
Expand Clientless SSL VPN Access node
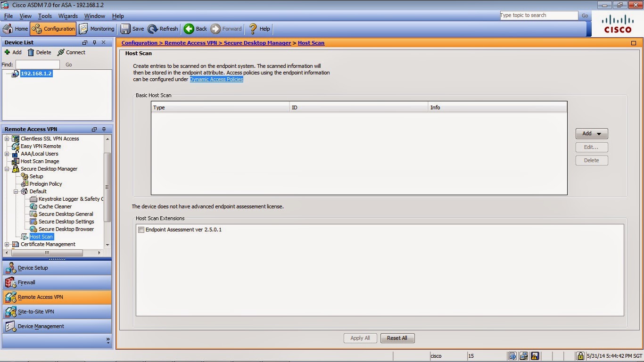click(7, 139)
